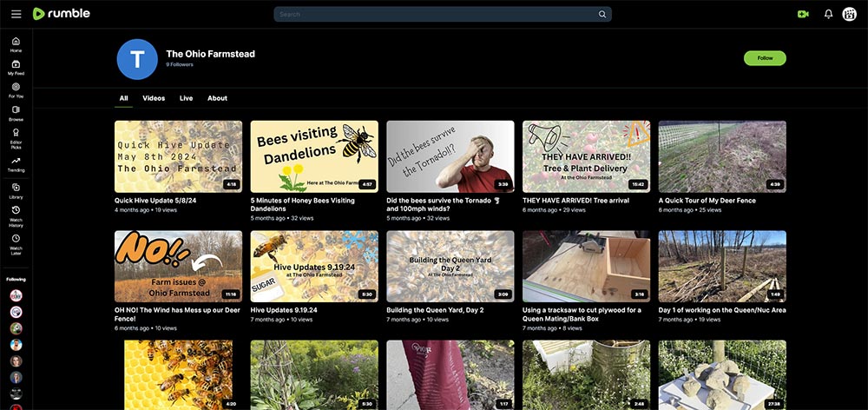Image resolution: width=868 pixels, height=410 pixels.
Task: Click the Rumble logo
Action: [62, 14]
